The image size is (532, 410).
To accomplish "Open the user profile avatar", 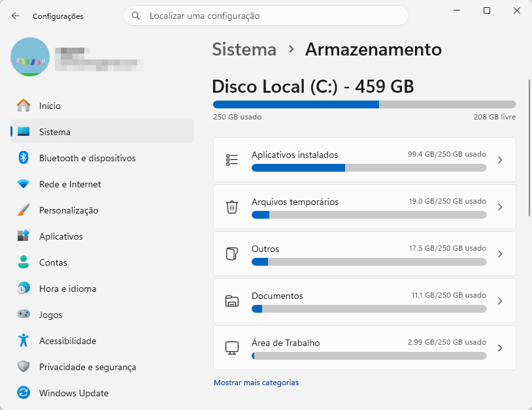I will pos(30,57).
